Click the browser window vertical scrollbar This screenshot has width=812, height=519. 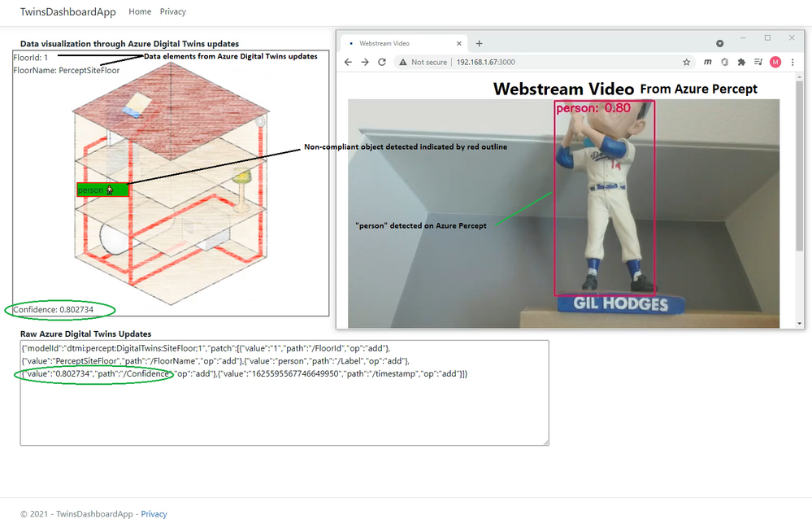point(800,166)
